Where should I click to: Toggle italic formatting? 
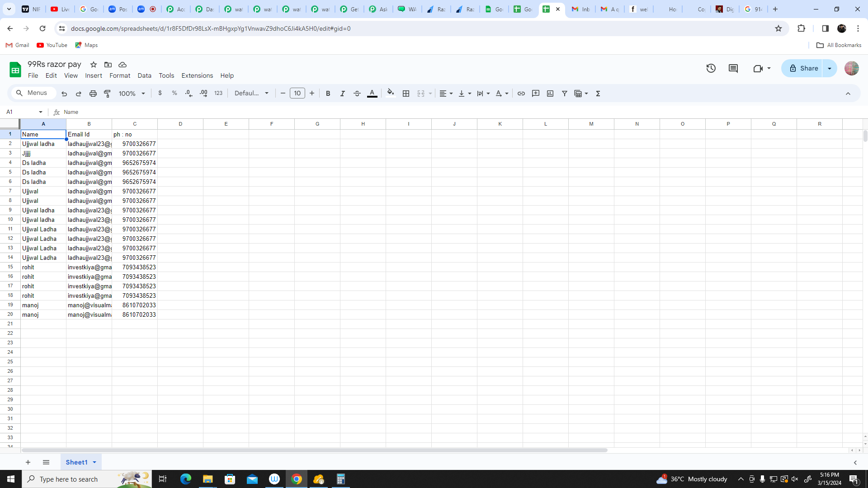[x=343, y=94]
